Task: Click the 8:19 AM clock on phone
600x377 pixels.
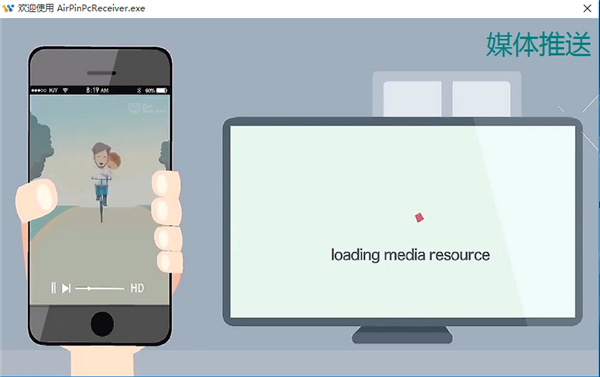Action: click(97, 90)
